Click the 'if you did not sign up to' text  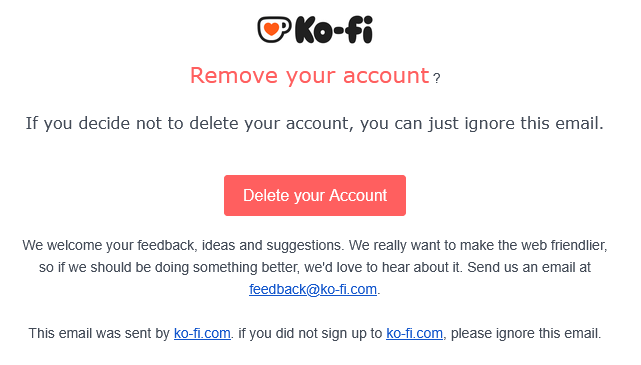310,333
